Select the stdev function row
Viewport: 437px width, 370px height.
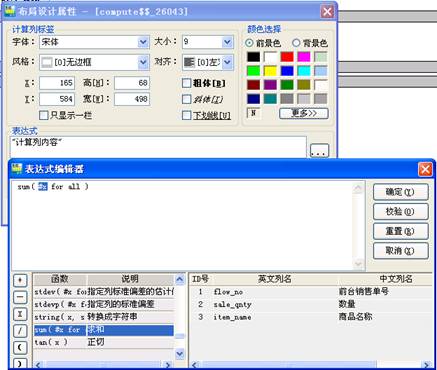(x=104, y=292)
